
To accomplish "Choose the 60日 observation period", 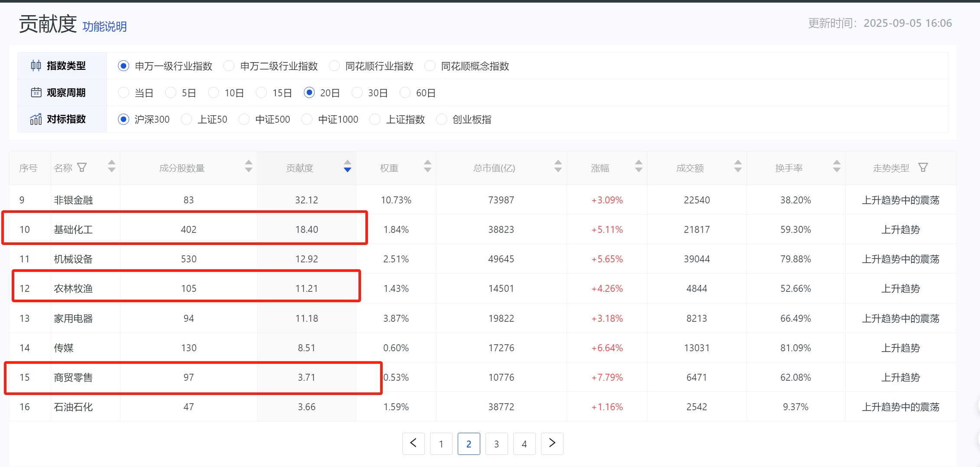I will click(x=405, y=93).
